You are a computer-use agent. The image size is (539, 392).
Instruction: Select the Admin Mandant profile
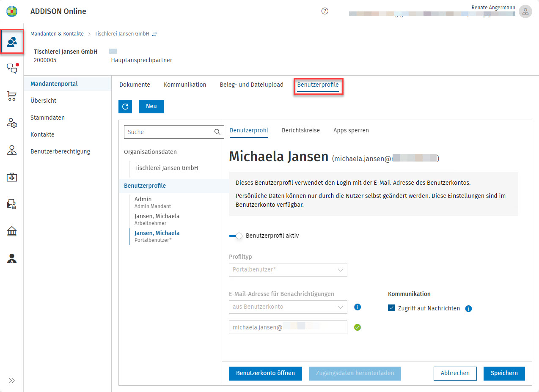tap(153, 203)
